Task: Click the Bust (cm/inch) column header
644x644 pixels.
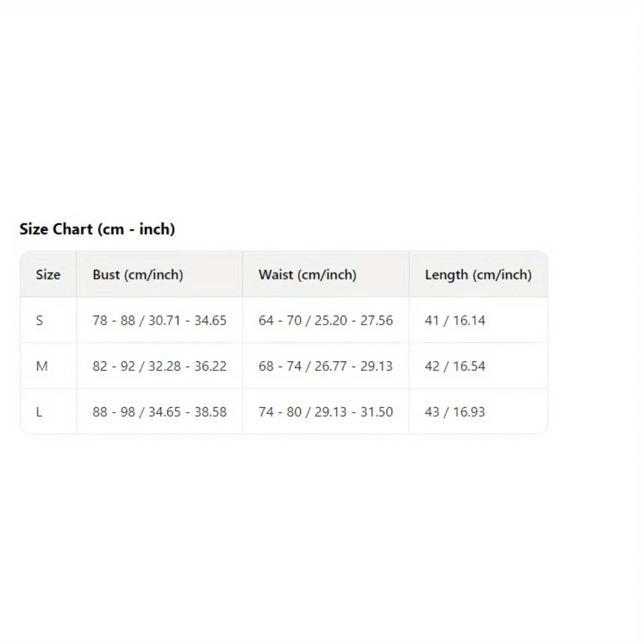Action: pyautogui.click(x=138, y=275)
